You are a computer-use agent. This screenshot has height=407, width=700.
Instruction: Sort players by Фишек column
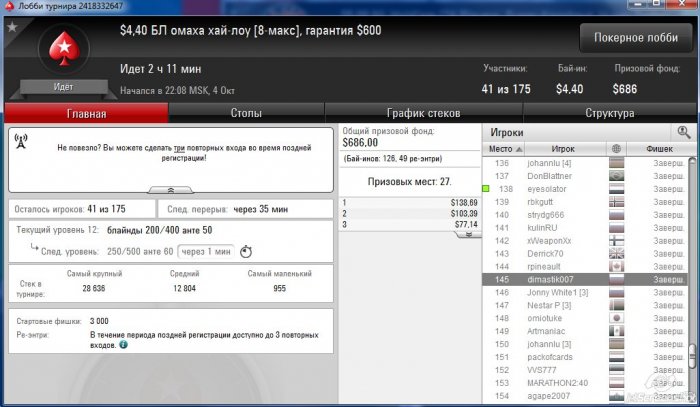coord(660,149)
